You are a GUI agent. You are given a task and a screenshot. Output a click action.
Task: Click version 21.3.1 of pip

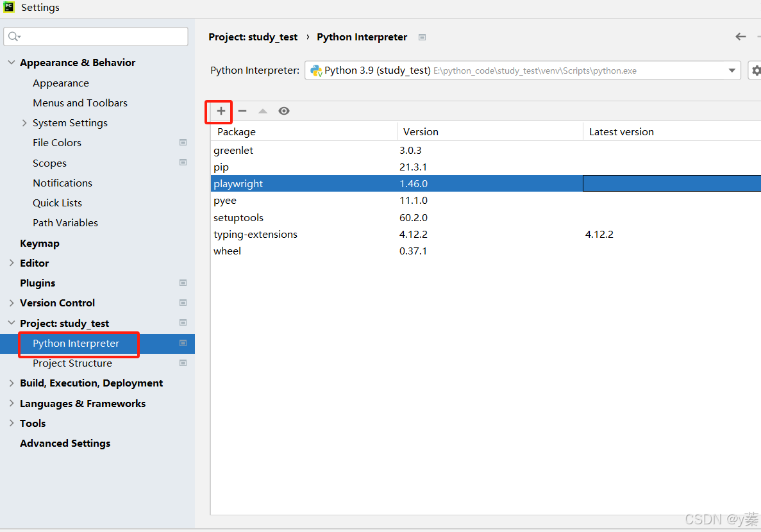[413, 167]
